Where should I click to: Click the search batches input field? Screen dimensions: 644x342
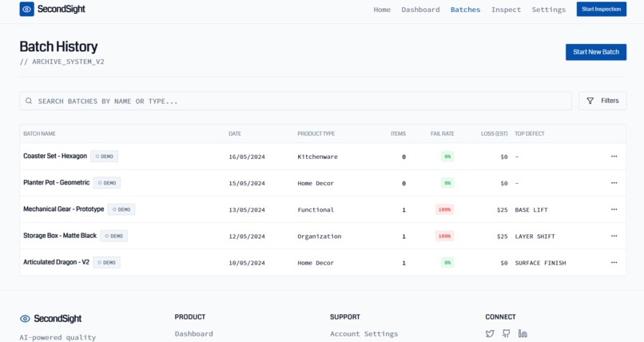click(x=296, y=101)
